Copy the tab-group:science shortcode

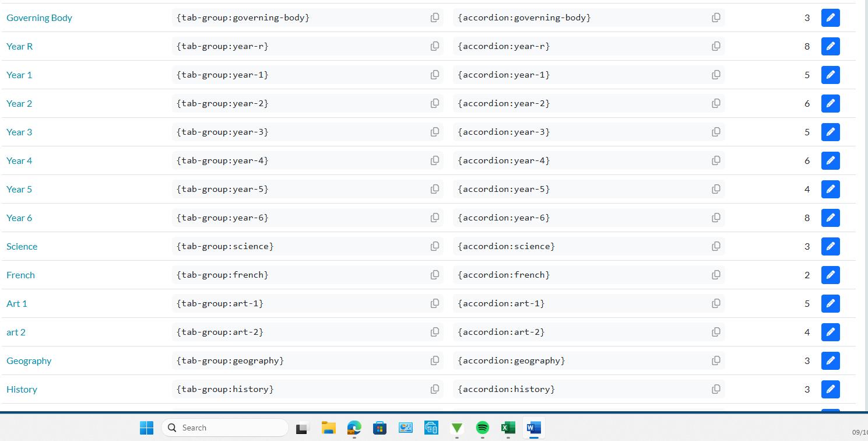(x=435, y=246)
